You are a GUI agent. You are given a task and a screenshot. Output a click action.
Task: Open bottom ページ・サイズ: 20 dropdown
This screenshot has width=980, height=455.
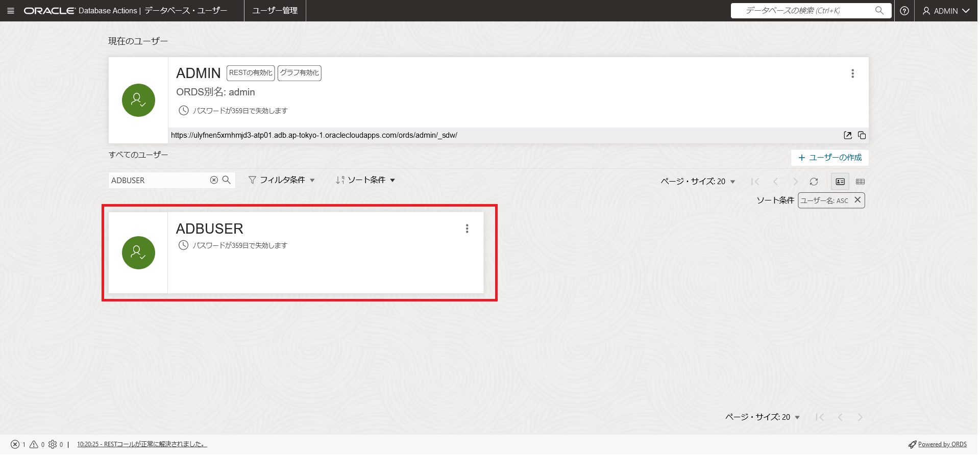[x=763, y=417]
